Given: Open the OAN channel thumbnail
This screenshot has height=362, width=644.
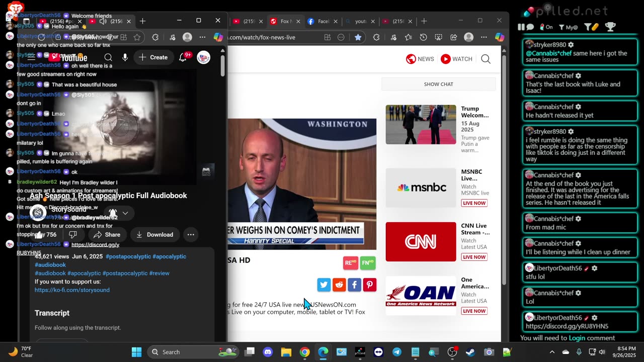Looking at the screenshot, I should (421, 296).
